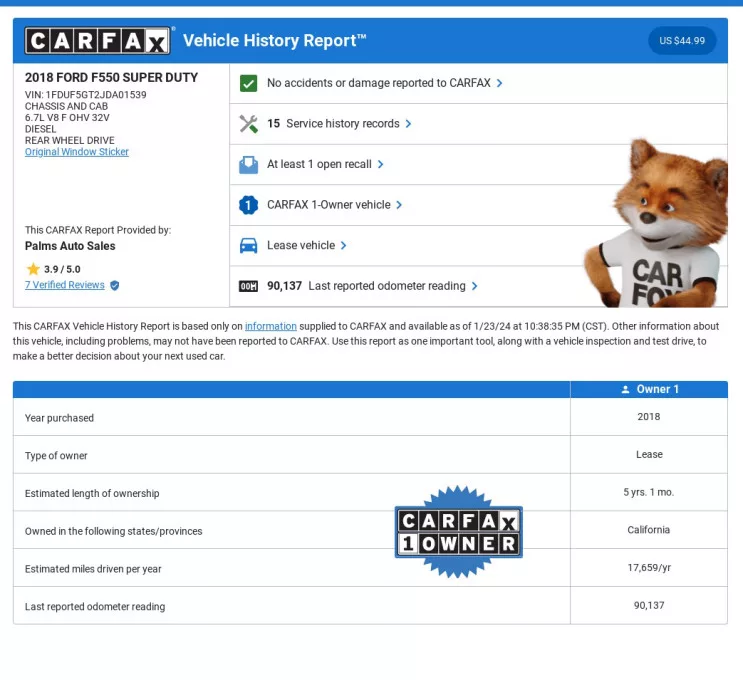Expand the CARFAX 1-Owner vehicle chevron

click(x=399, y=205)
